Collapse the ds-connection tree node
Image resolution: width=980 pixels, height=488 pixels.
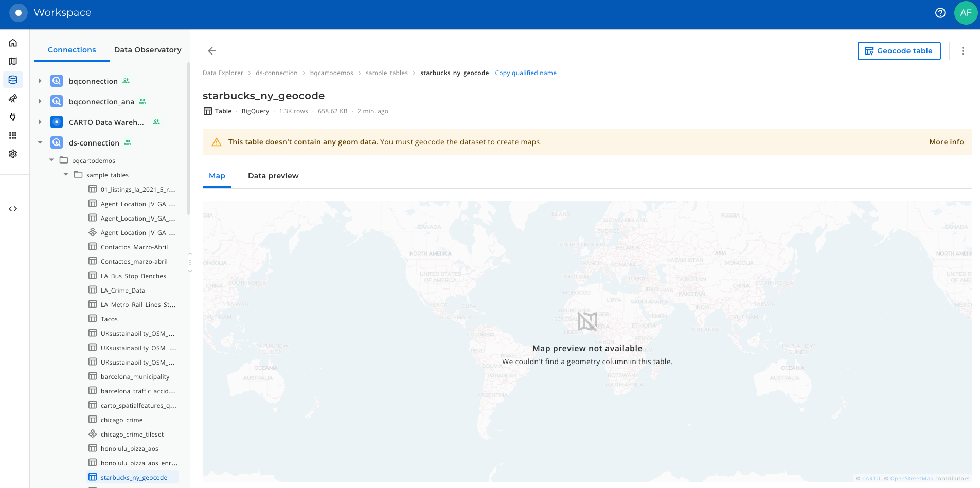coord(40,142)
